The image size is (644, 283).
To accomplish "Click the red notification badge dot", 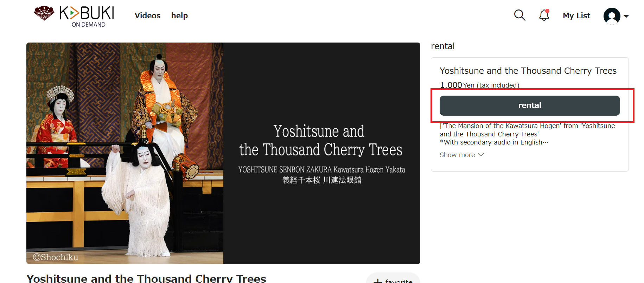I will [547, 11].
